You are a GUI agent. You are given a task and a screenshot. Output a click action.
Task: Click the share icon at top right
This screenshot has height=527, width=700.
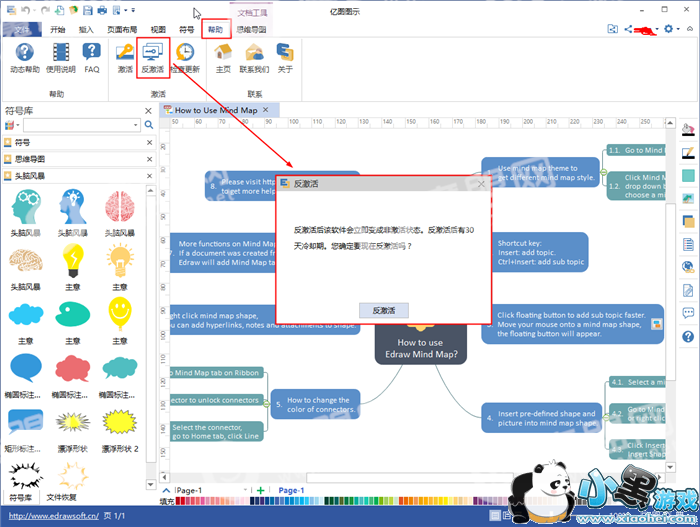point(628,29)
